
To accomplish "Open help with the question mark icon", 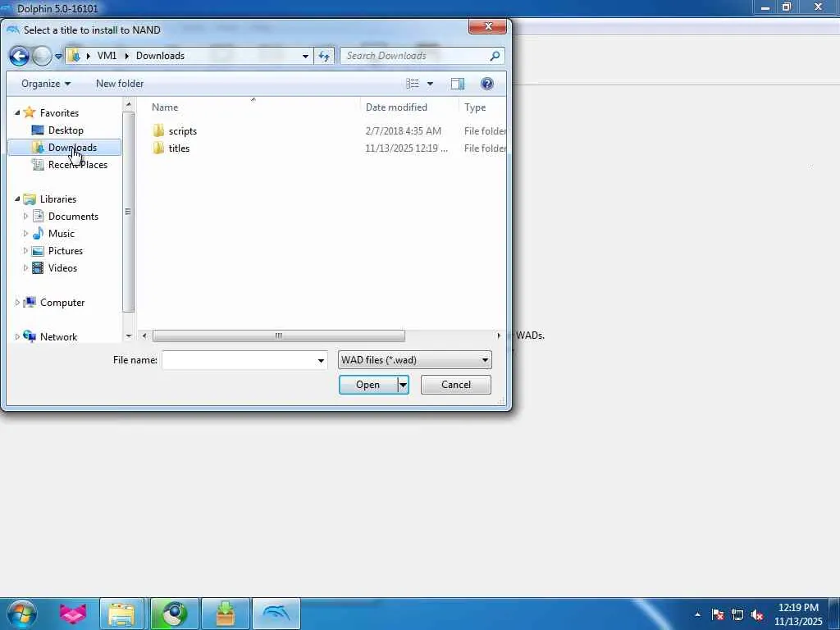I will pyautogui.click(x=487, y=84).
